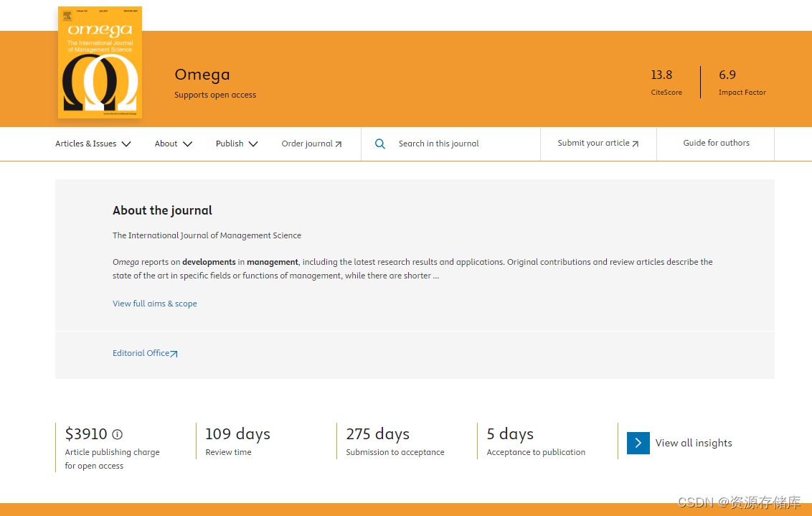
Task: Click the Impact Factor label
Action: (742, 93)
